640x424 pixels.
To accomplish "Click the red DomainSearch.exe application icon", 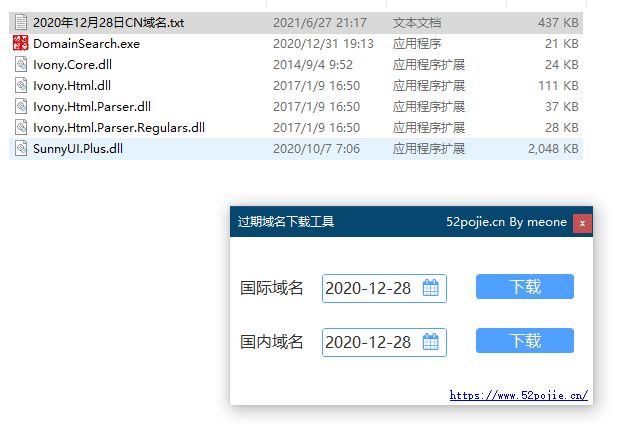I will (x=21, y=43).
